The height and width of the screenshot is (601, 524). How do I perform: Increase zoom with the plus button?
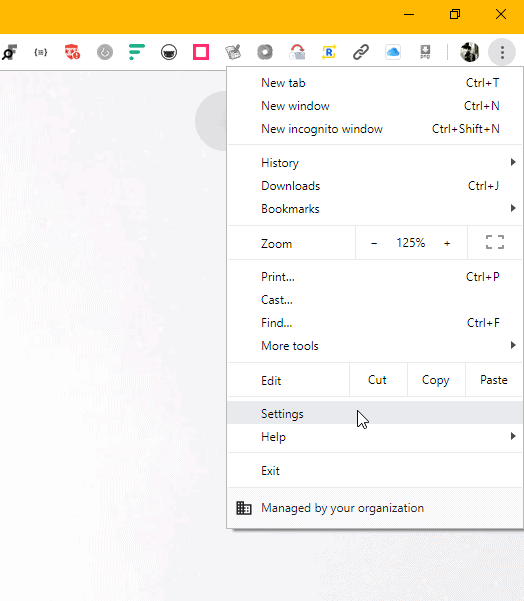(447, 243)
